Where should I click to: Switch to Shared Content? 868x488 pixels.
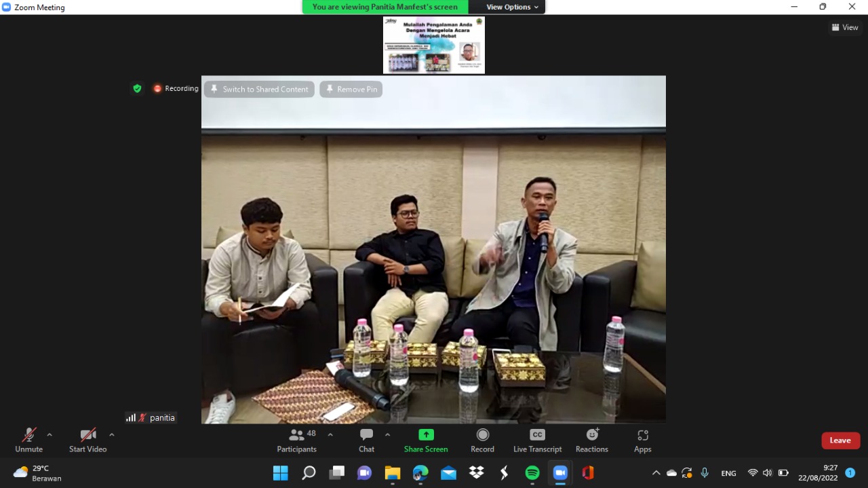pyautogui.click(x=259, y=90)
